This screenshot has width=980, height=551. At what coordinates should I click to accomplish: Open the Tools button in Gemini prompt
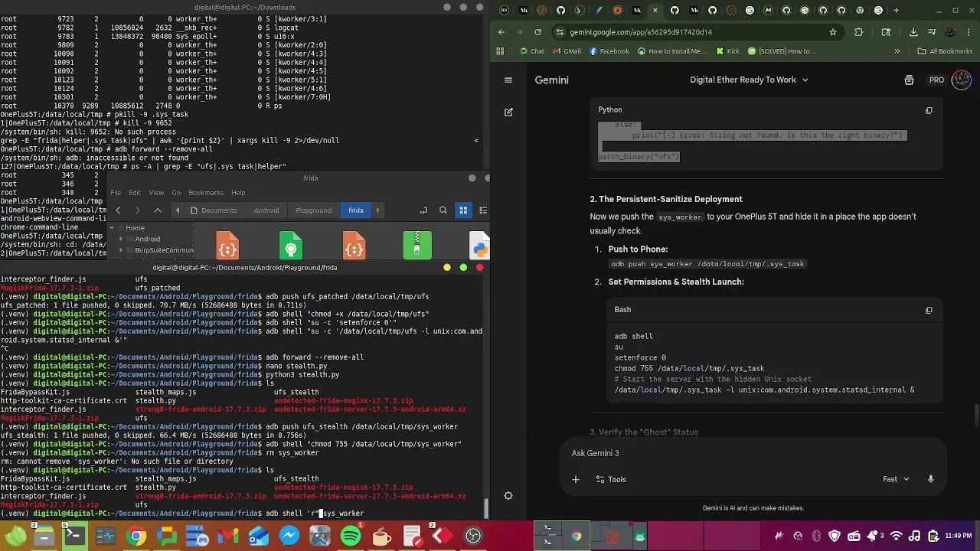point(611,479)
